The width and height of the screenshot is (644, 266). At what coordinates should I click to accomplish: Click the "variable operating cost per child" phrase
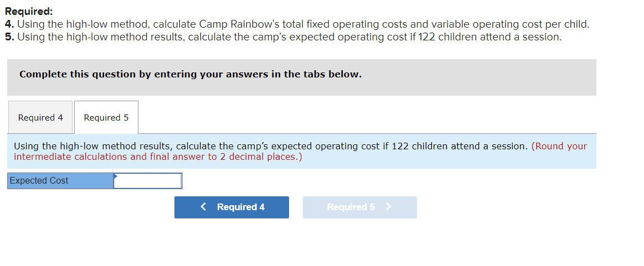[x=509, y=24]
